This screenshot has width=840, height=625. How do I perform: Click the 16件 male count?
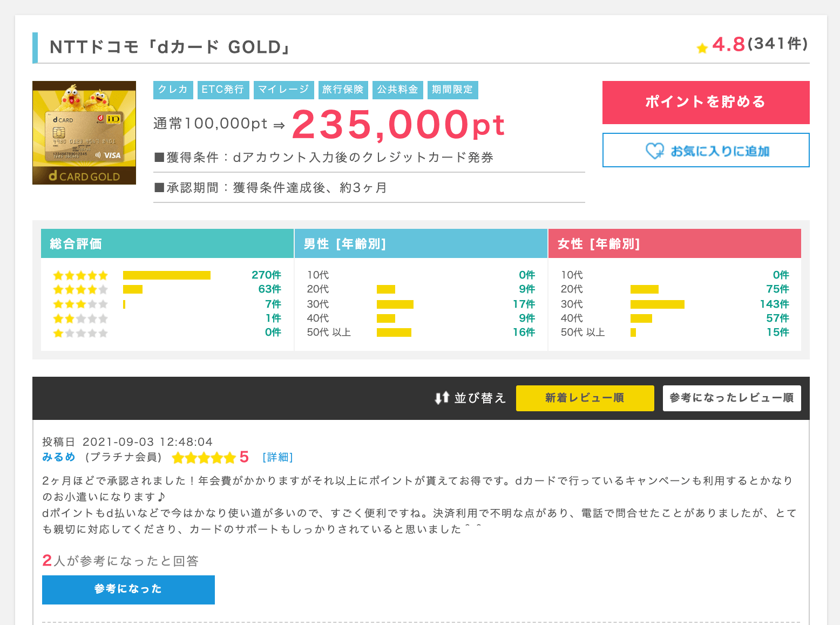(x=524, y=332)
